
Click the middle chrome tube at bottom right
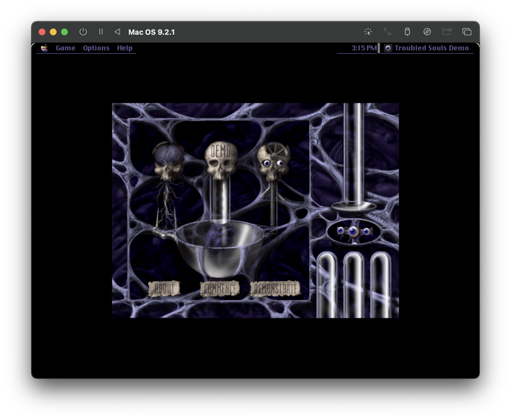point(354,285)
